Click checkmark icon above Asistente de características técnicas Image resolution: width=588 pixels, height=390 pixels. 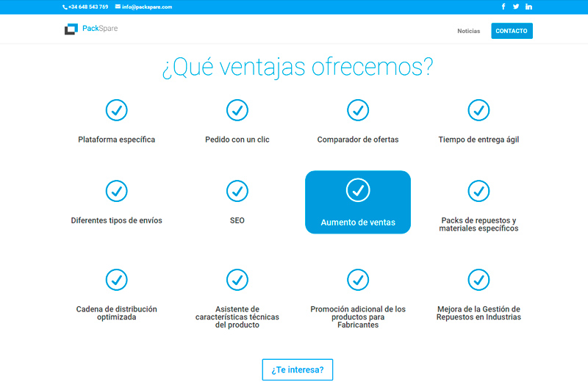[x=237, y=280]
